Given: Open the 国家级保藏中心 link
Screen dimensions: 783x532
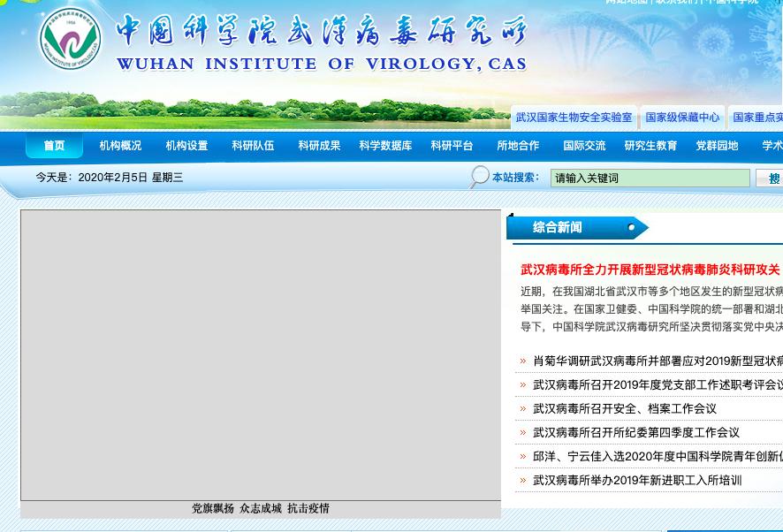Looking at the screenshot, I should pyautogui.click(x=682, y=117).
